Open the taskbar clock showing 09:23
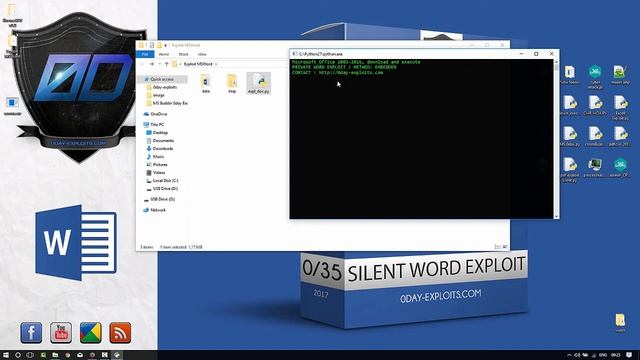The image size is (640, 360). click(x=616, y=355)
